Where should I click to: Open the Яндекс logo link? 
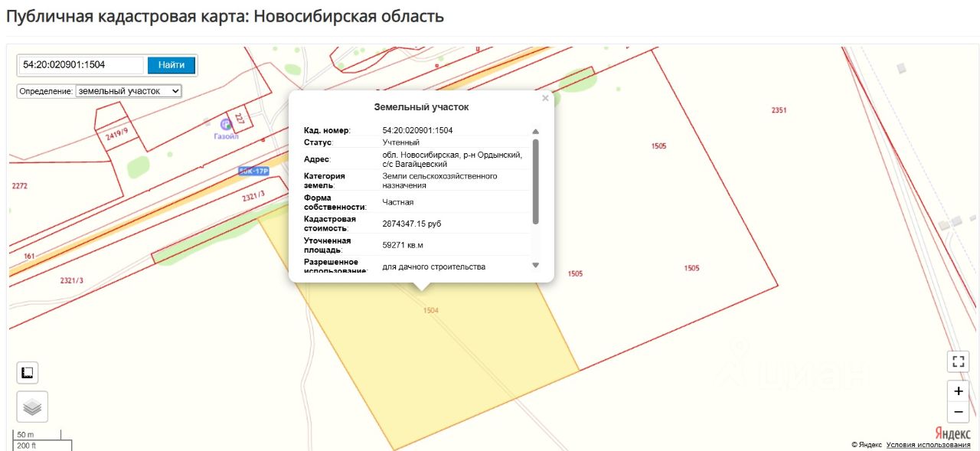pyautogui.click(x=952, y=433)
